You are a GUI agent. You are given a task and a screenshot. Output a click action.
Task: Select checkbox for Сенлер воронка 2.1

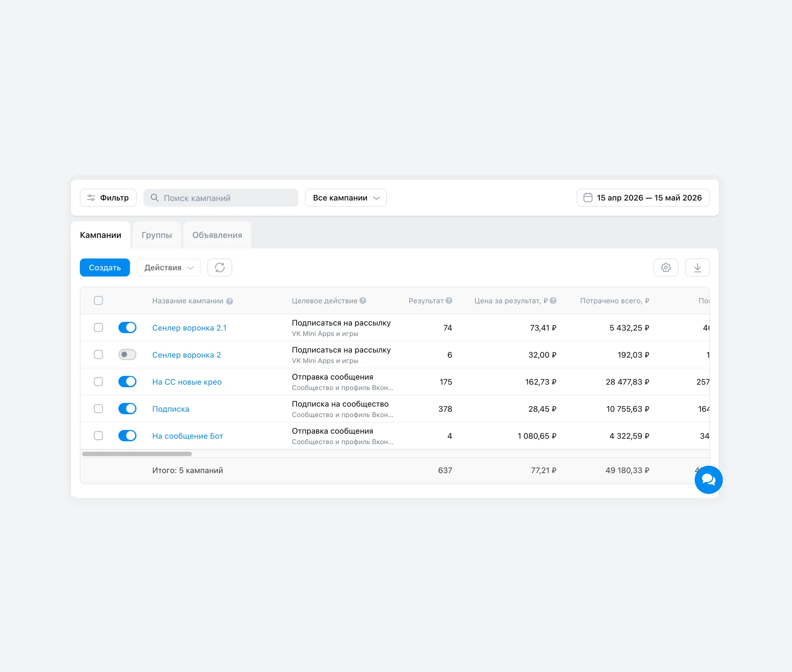(98, 328)
